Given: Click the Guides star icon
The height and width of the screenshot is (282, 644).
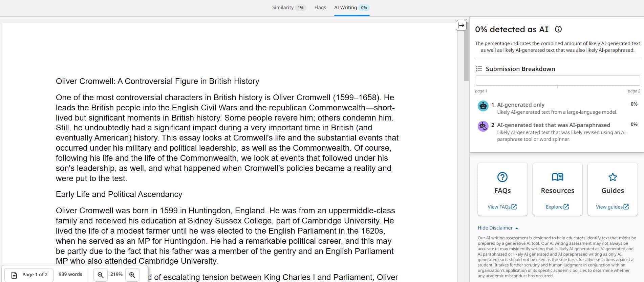Looking at the screenshot, I should pyautogui.click(x=613, y=177).
